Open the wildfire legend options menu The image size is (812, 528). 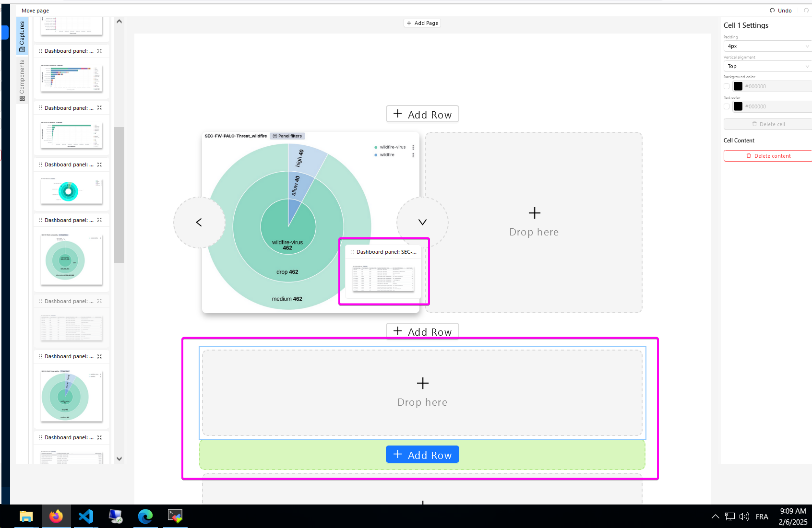[x=413, y=155]
